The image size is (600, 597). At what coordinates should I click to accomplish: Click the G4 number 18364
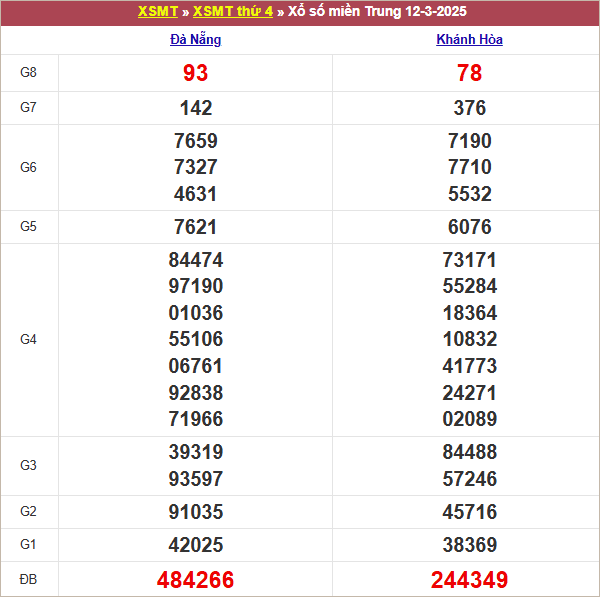(470, 313)
